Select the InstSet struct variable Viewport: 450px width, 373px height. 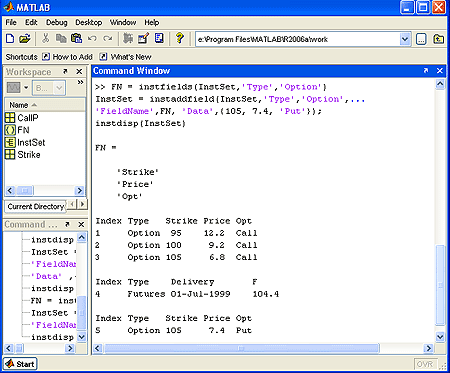25,143
